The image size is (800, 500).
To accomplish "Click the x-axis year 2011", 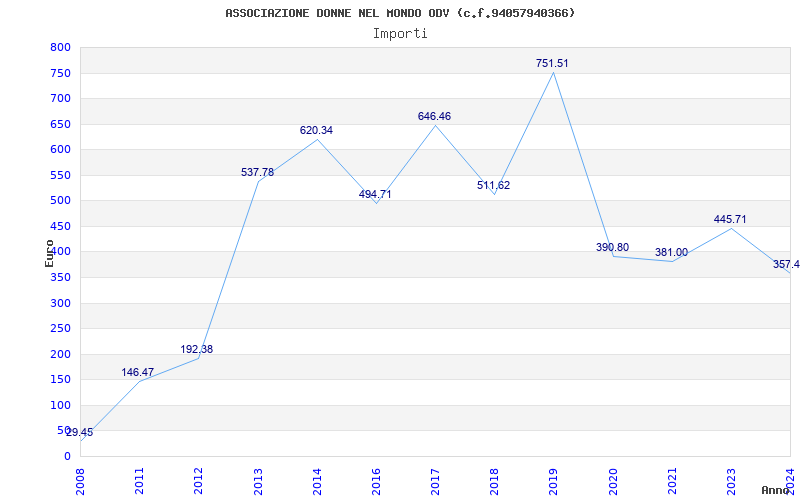I will point(140,481).
